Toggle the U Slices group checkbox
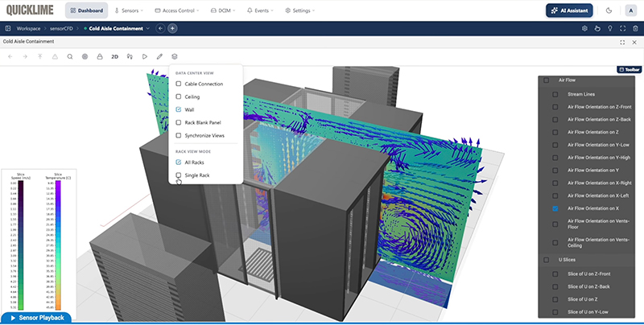644x325 pixels. (547, 260)
